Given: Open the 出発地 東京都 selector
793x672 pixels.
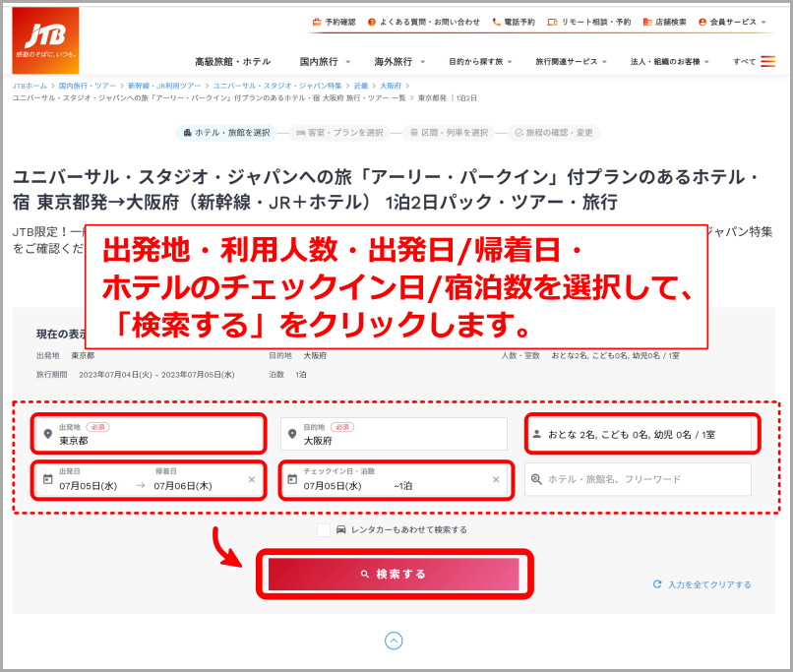Looking at the screenshot, I should pos(149,434).
